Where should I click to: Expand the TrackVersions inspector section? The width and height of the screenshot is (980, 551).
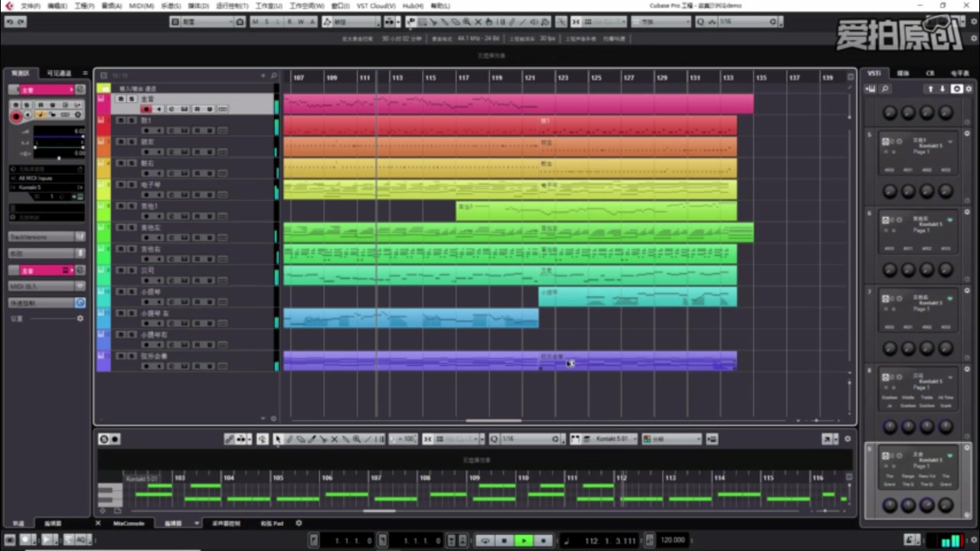click(46, 237)
